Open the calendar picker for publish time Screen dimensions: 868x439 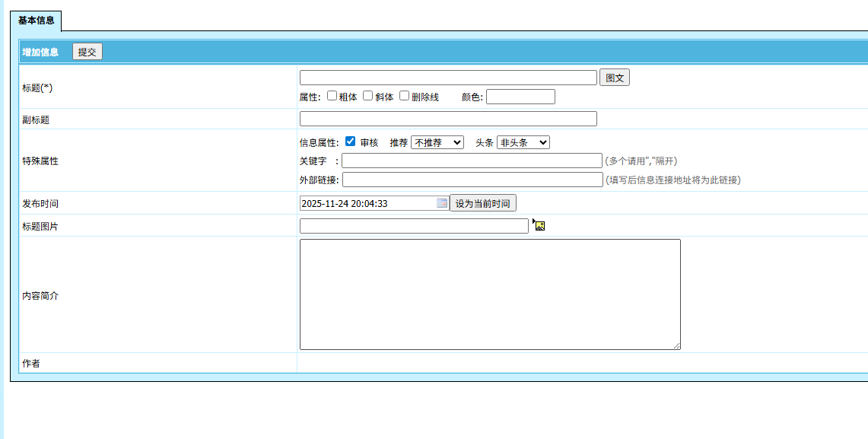pos(442,203)
